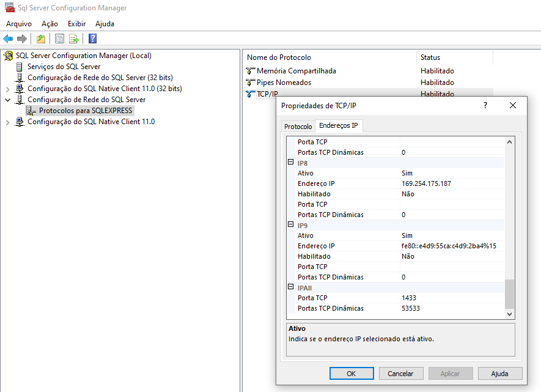Viewport: 541px width, 392px height.
Task: Click the scroll up arrow in properties list
Action: point(509,142)
